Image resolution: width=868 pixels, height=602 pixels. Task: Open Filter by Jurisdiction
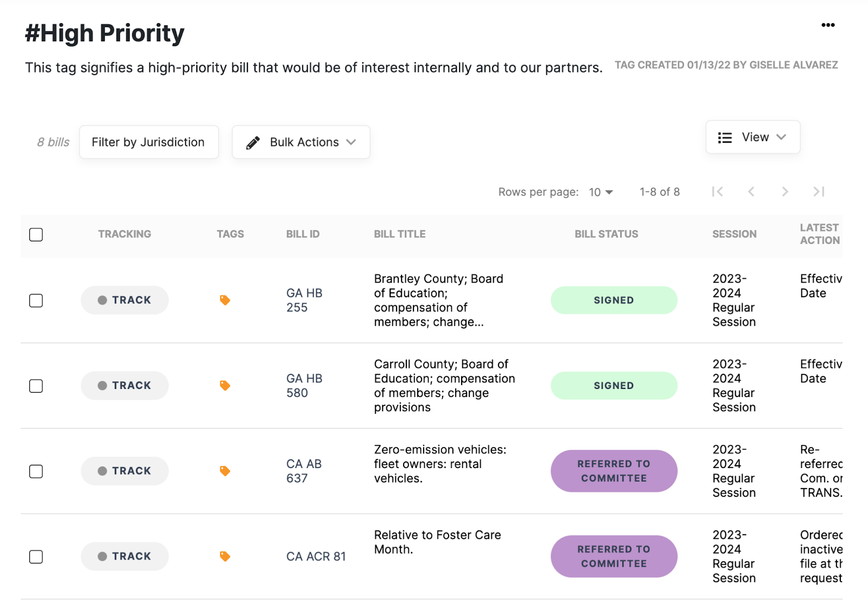point(149,142)
